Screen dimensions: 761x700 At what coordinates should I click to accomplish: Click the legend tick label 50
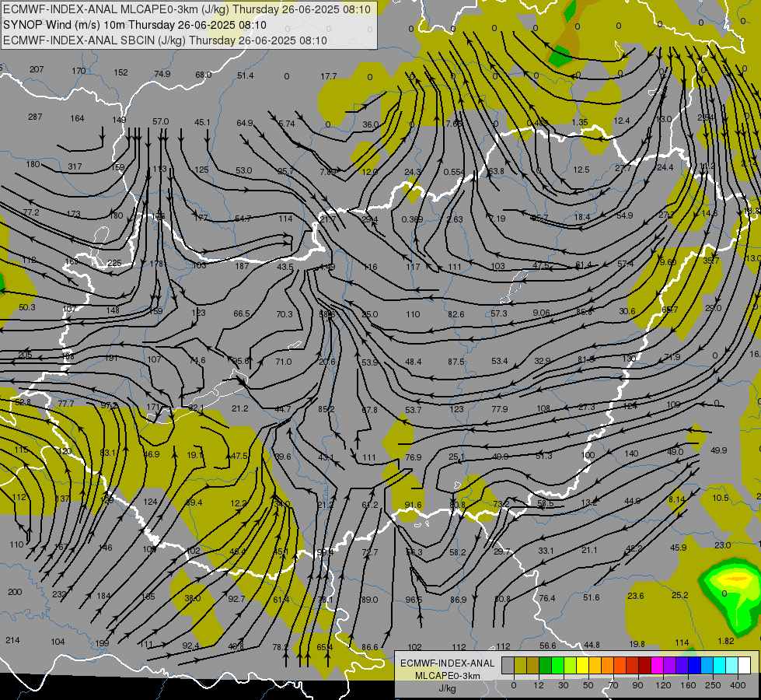tap(588, 685)
